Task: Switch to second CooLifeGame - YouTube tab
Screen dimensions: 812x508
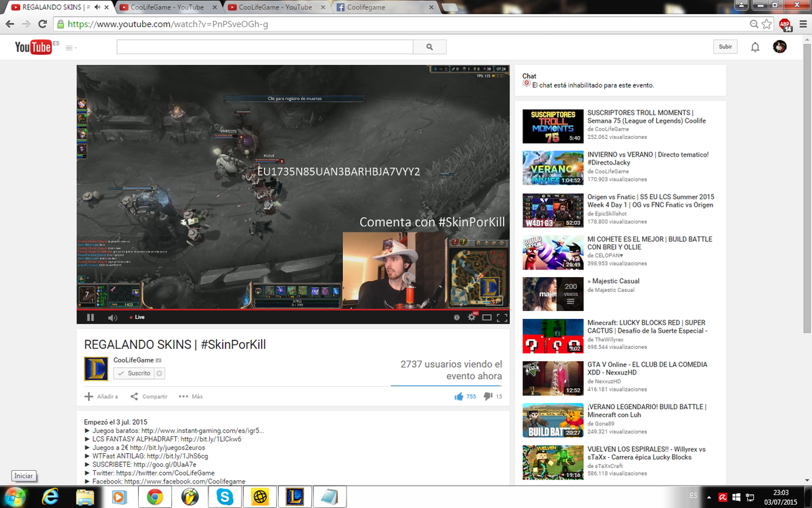Action: 166,7
